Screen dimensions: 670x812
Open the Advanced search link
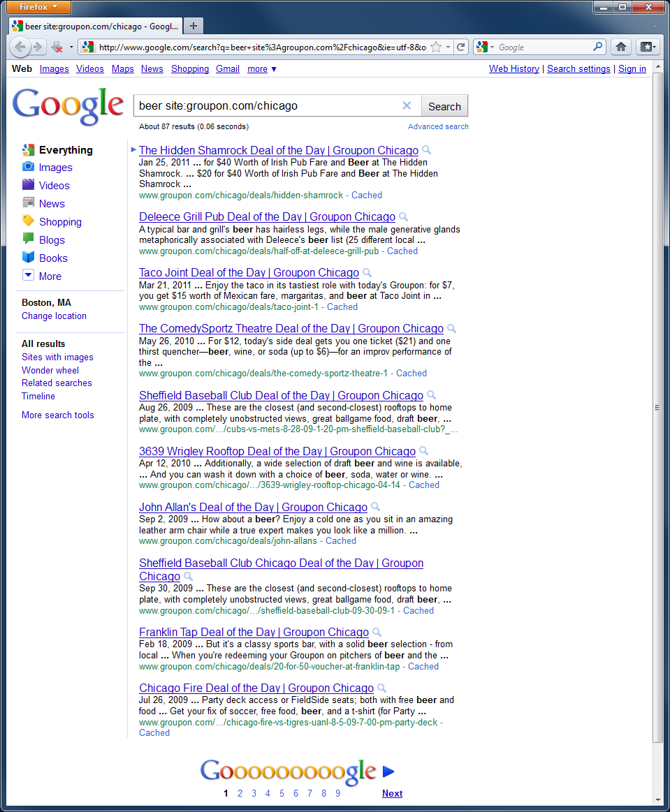[x=438, y=126]
